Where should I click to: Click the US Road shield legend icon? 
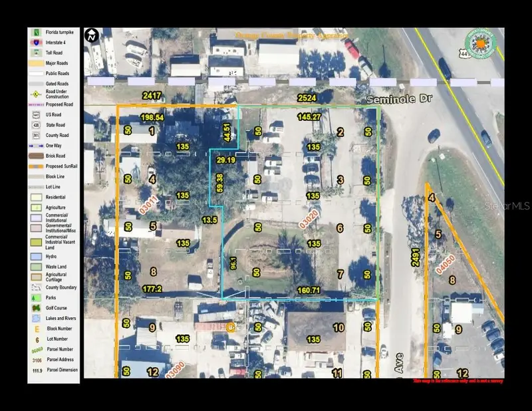tap(37, 114)
